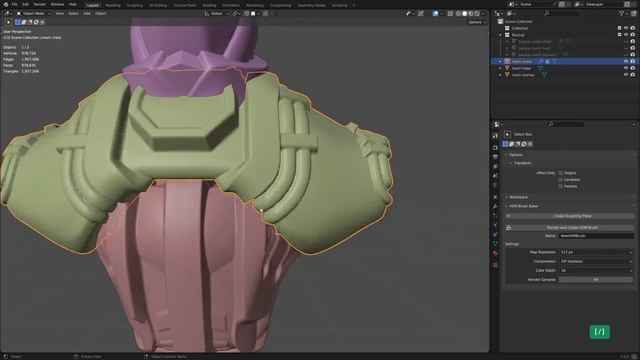The height and width of the screenshot is (360, 640).
Task: Open Scene properties tab icon
Action: 495,176
